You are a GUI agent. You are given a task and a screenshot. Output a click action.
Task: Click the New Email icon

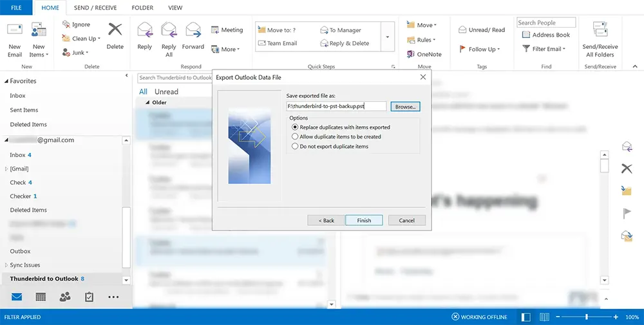tap(14, 30)
